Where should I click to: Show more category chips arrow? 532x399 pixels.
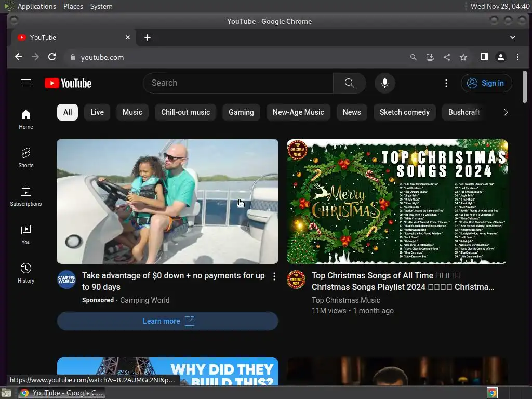point(506,112)
